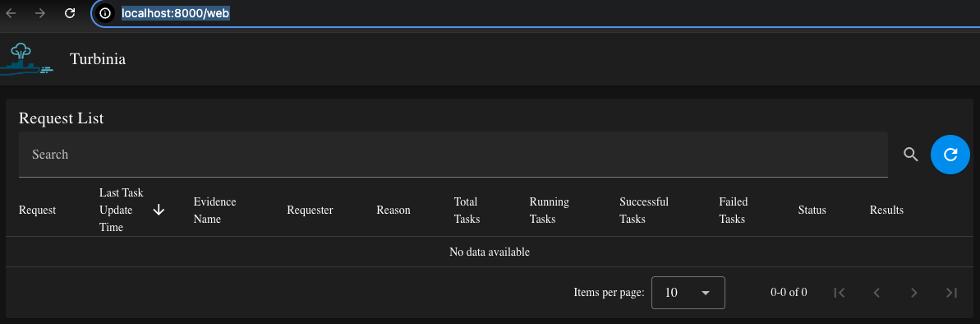Screen dimensions: 980x324
Task: View site information icon in address bar
Action: click(x=106, y=13)
